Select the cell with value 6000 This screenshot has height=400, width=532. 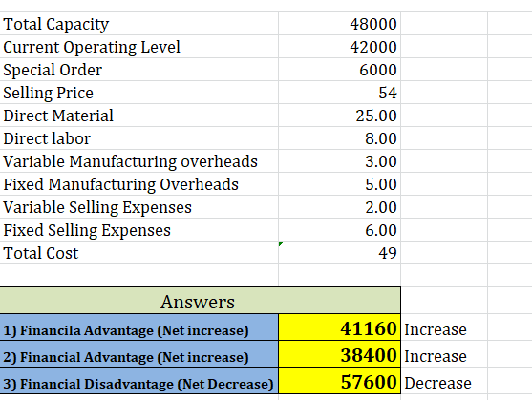(x=340, y=70)
